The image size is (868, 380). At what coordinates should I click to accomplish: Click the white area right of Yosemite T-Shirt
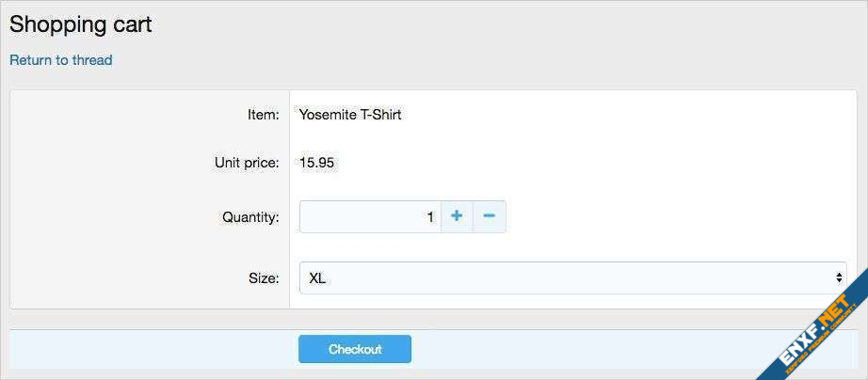(x=612, y=115)
